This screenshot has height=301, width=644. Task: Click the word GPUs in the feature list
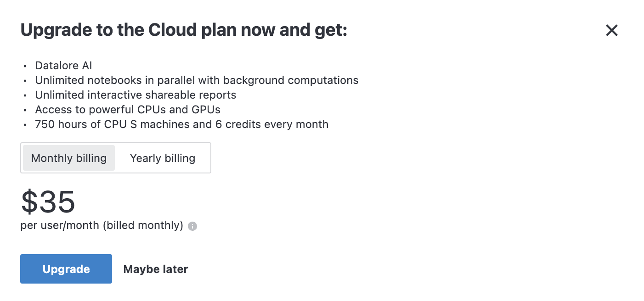point(206,110)
